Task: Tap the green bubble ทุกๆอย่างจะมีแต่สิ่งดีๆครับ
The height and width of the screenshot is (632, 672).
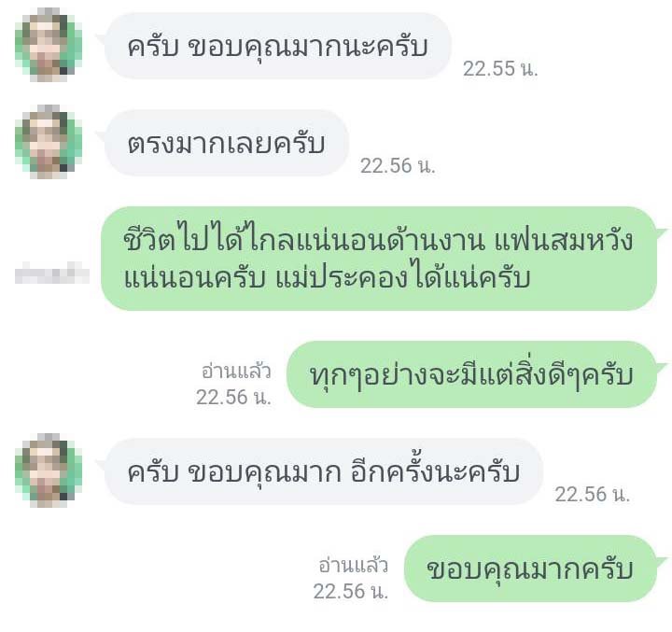Action: coord(471,374)
